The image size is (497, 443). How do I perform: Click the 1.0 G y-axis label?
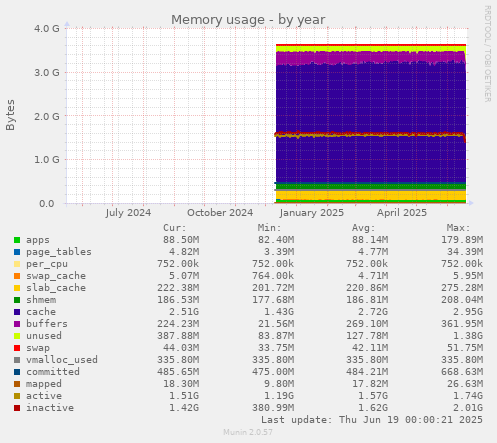click(47, 160)
